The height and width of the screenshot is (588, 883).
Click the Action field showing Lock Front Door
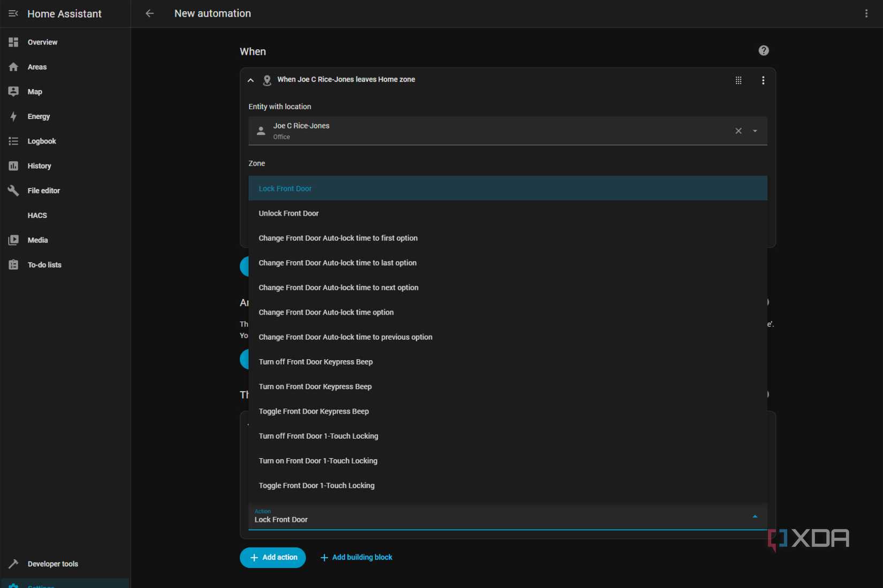click(507, 516)
